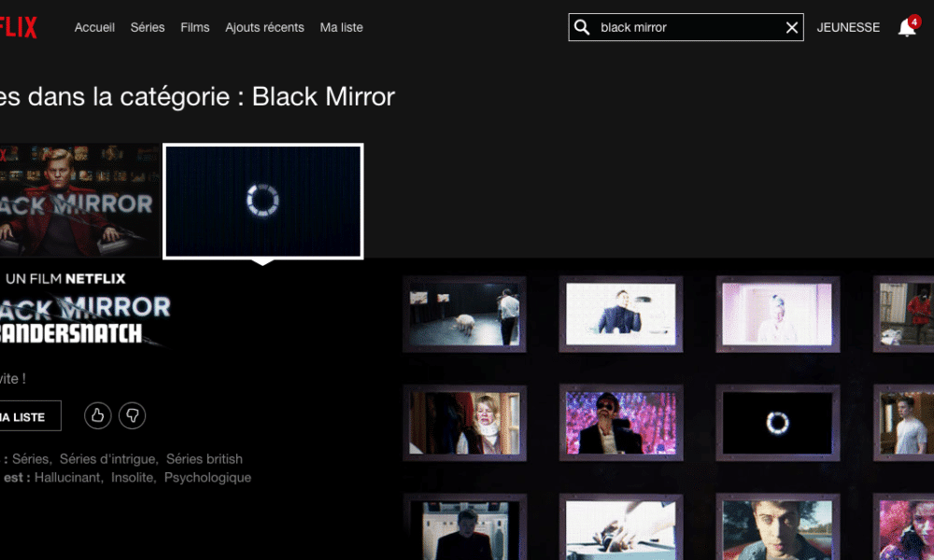Click the thumbs down rating icon
934x560 pixels.
[132, 415]
